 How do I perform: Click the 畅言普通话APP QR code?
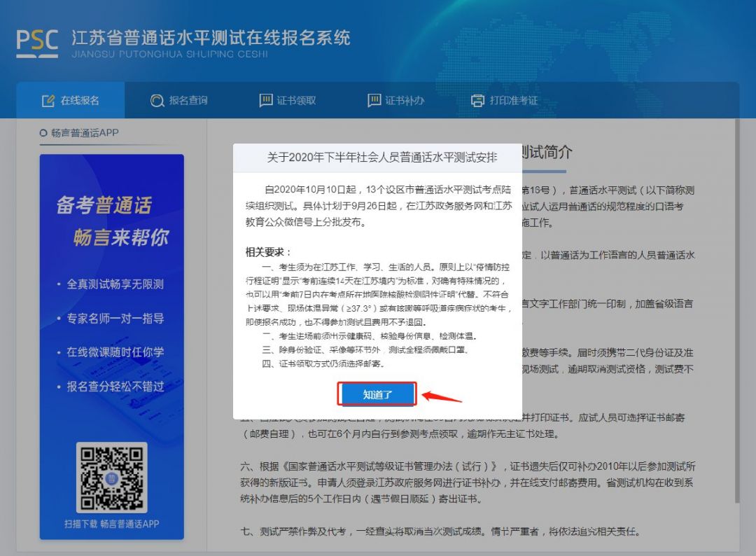coord(111,478)
